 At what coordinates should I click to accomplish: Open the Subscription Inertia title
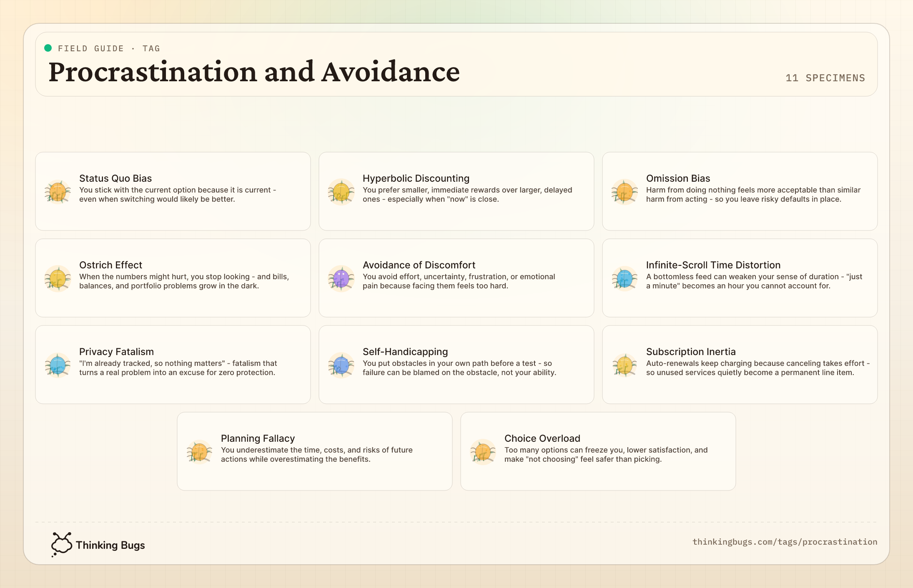pos(691,352)
